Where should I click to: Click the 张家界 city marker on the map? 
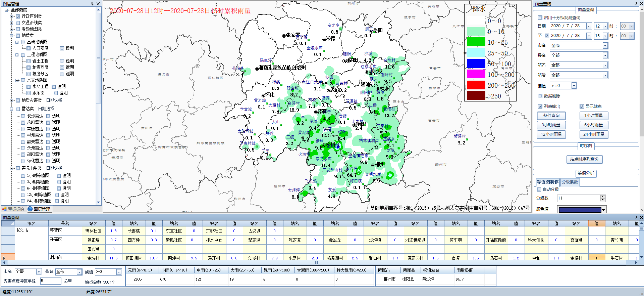[284, 36]
